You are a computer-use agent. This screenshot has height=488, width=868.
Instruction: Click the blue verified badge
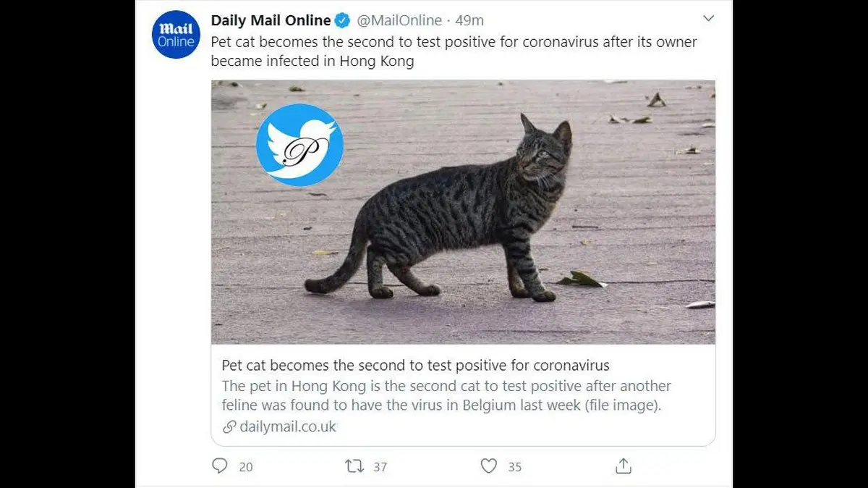[x=342, y=20]
